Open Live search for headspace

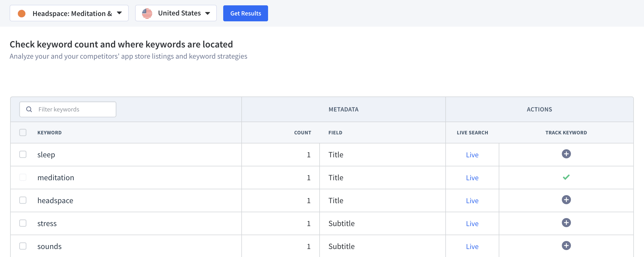pos(472,201)
